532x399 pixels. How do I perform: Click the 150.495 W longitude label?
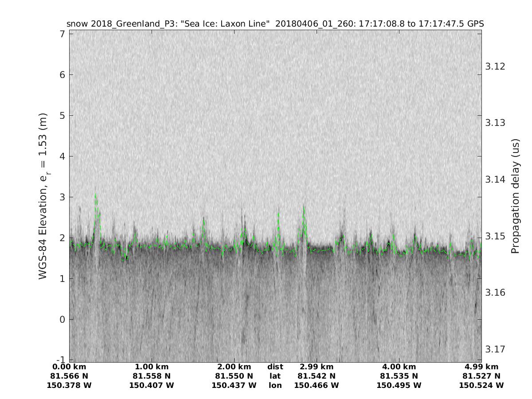point(399,386)
